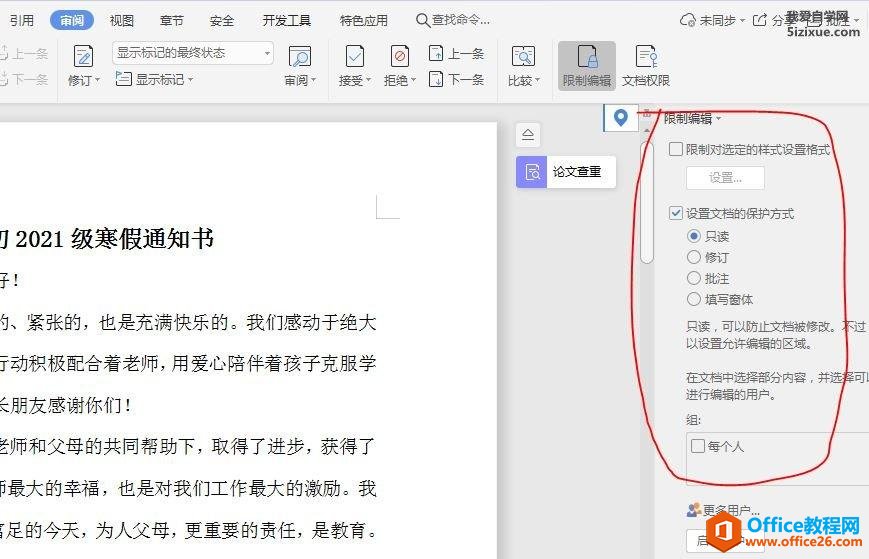Open the 显示标记 dropdown
This screenshot has height=559, width=869.
(x=155, y=79)
